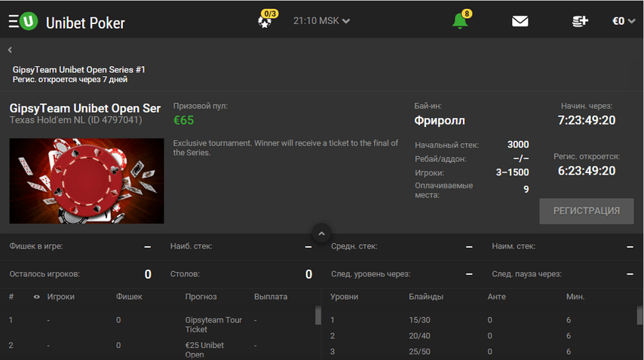The image size is (644, 360).
Task: Expand the €0 balance dropdown
Action: 624,21
